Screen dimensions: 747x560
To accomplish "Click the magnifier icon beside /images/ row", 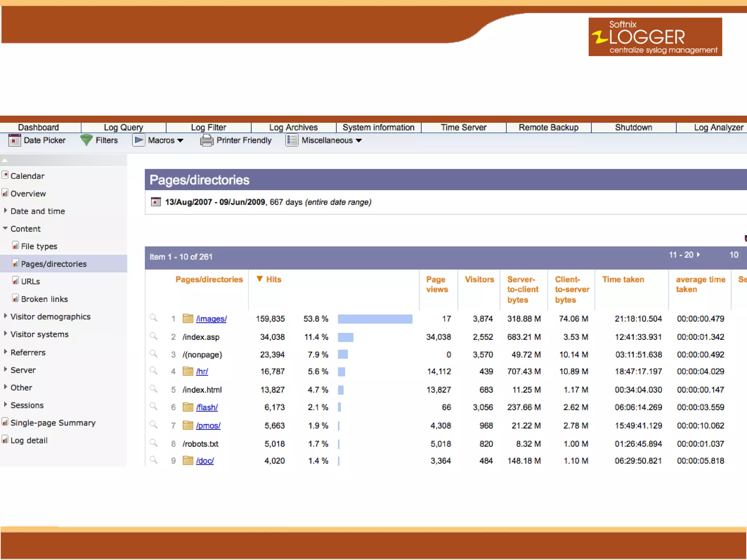I will pyautogui.click(x=154, y=318).
